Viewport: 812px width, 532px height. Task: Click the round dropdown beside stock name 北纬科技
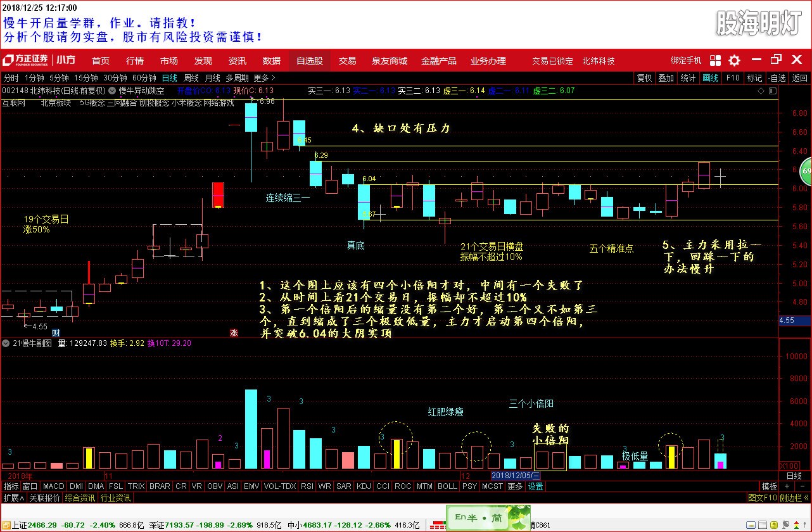click(x=113, y=90)
